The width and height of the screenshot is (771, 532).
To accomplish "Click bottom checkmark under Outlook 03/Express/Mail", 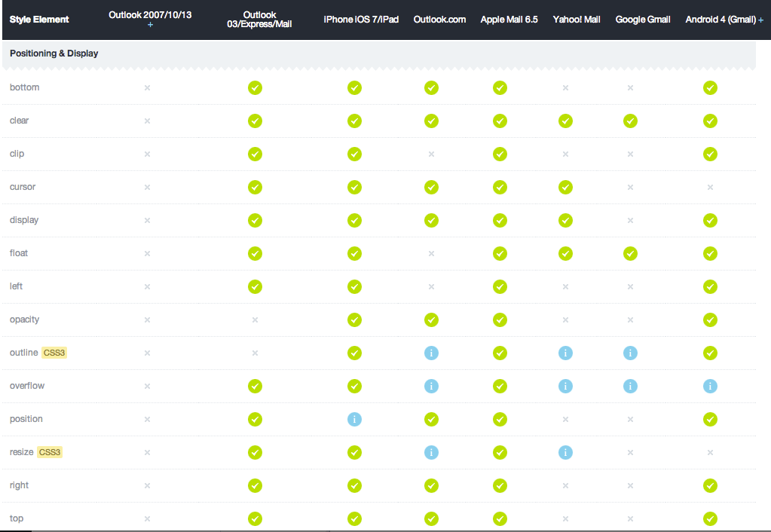I will (x=255, y=88).
